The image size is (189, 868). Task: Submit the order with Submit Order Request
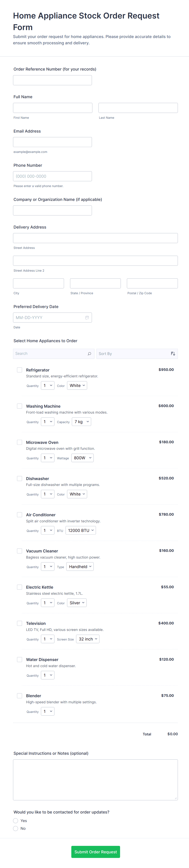[96, 852]
